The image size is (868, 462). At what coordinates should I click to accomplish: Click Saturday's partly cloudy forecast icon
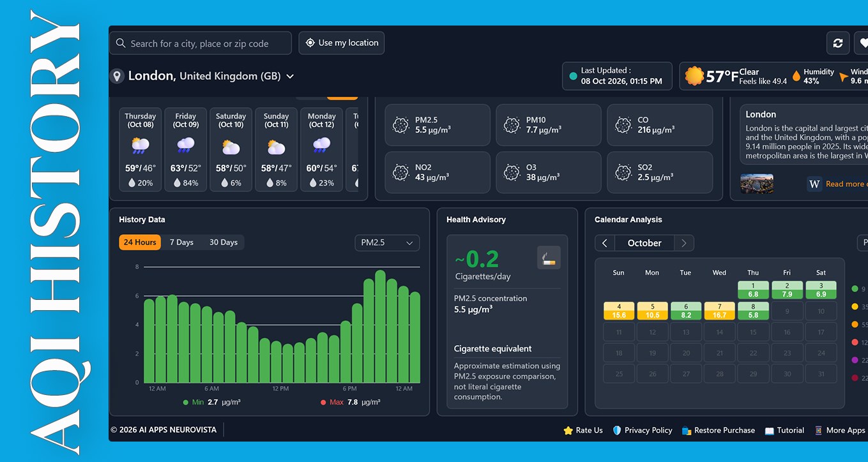231,147
